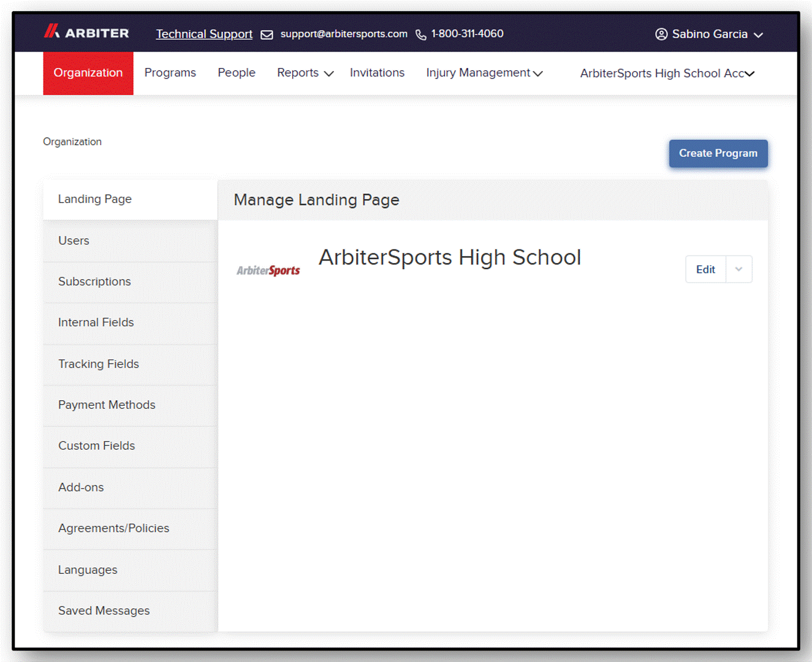This screenshot has height=662, width=812.
Task: Click the ArbiterSports High School heading
Action: (x=450, y=257)
